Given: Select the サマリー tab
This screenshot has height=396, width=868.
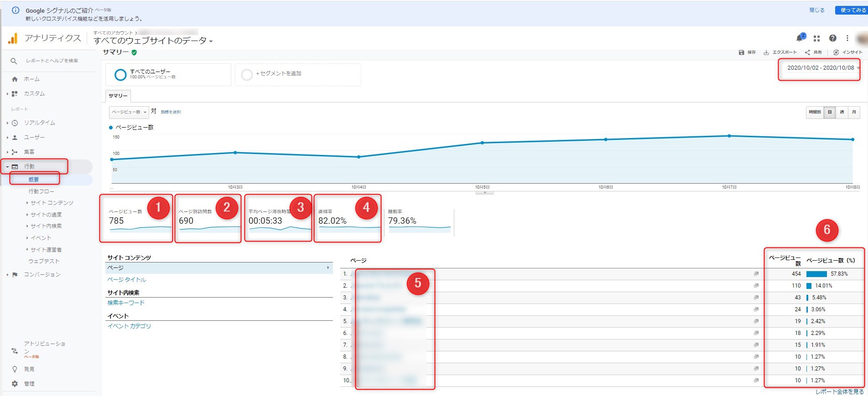Looking at the screenshot, I should coord(118,96).
